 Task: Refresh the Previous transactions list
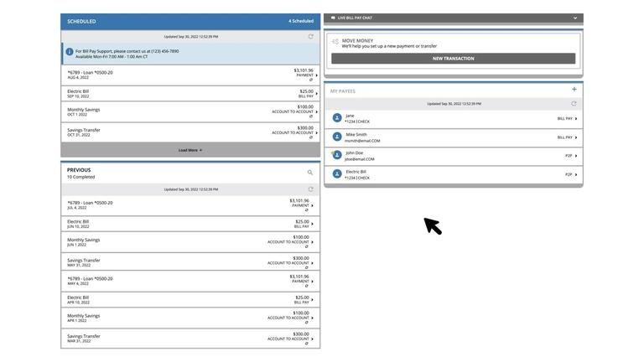point(310,189)
